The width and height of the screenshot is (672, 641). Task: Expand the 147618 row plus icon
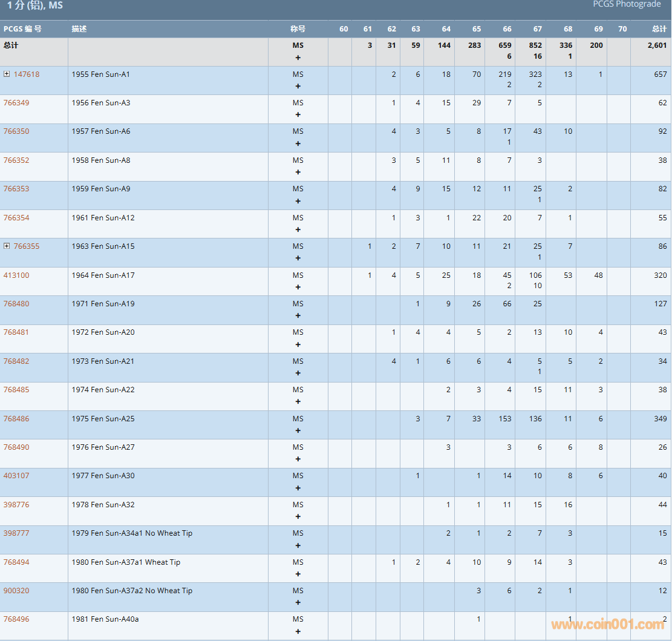(7, 74)
